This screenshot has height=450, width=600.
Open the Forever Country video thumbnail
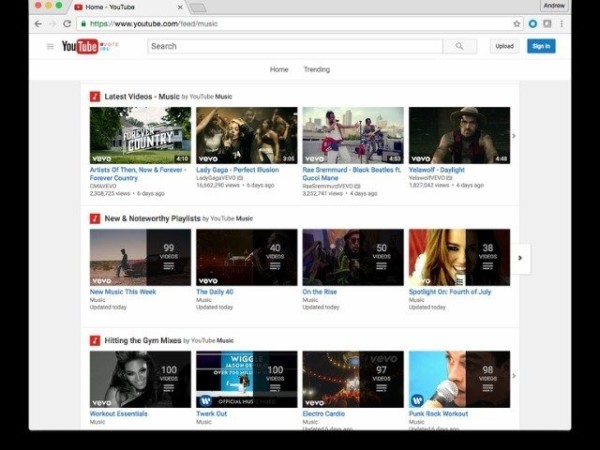140,135
